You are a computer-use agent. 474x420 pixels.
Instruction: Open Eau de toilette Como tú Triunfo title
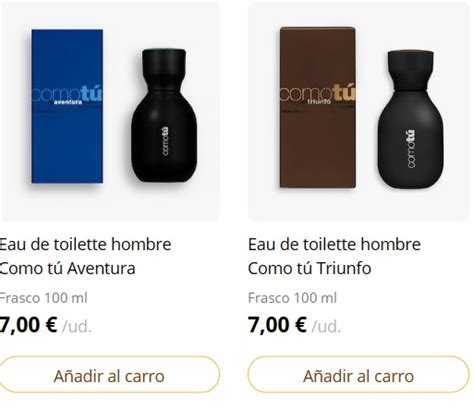tap(334, 256)
